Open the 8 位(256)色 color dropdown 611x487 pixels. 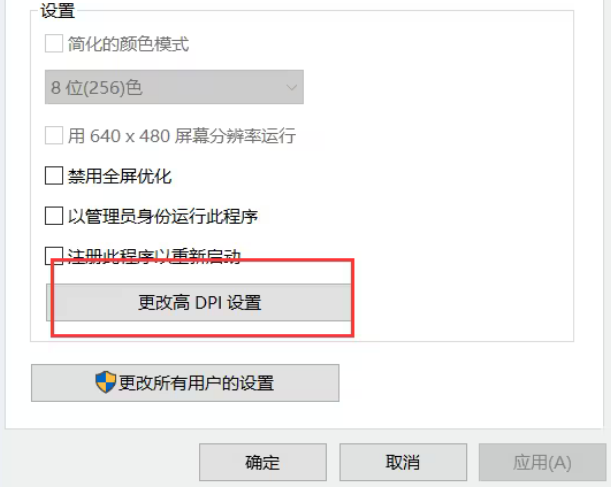174,87
